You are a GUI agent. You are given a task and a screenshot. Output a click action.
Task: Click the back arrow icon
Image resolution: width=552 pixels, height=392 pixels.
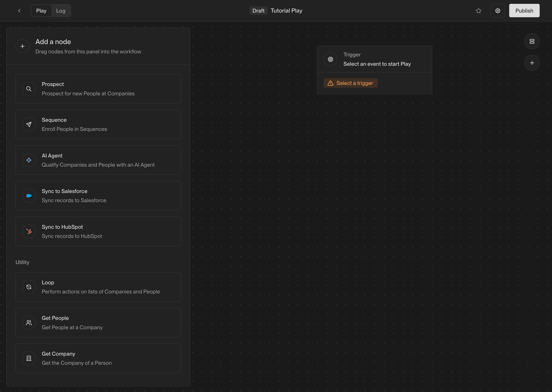[x=19, y=11]
